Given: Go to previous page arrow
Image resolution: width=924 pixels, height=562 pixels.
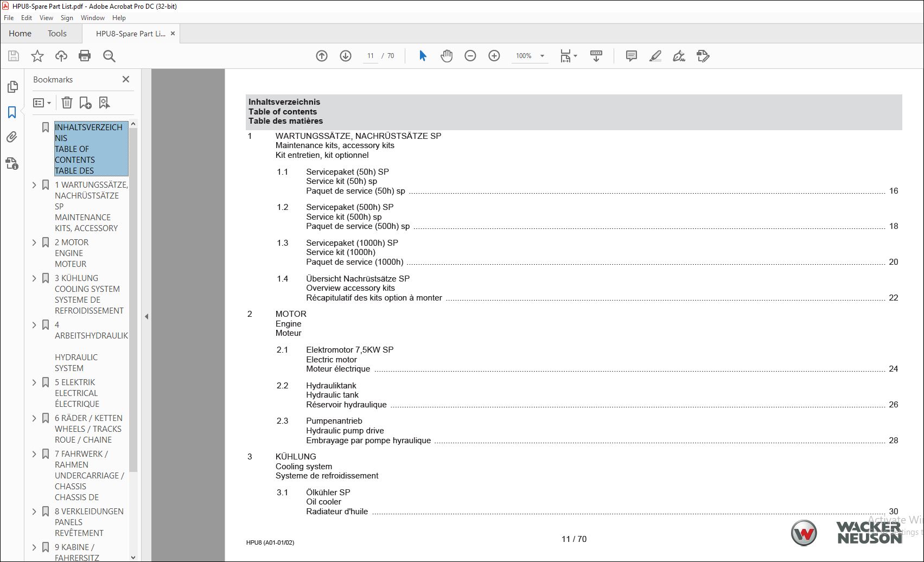Looking at the screenshot, I should pyautogui.click(x=322, y=56).
